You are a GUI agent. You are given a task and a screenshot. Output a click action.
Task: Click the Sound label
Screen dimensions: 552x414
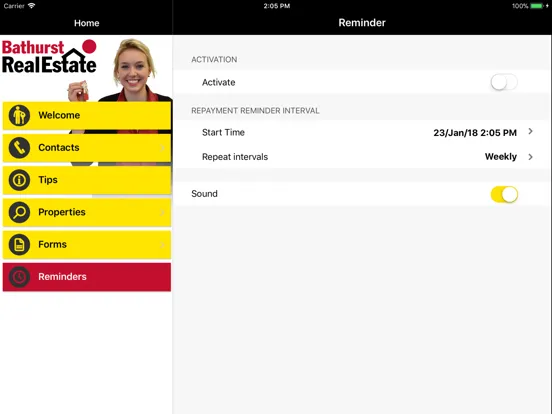click(204, 194)
